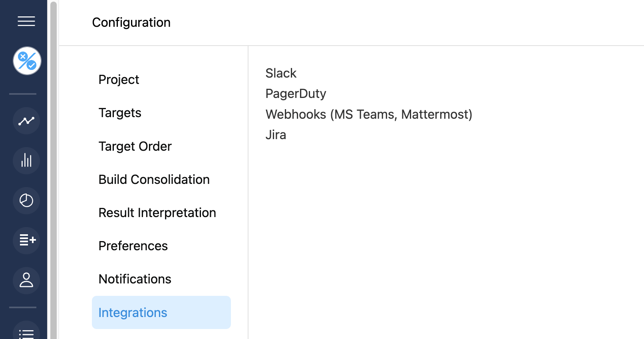Open Targets settings

coord(120,113)
